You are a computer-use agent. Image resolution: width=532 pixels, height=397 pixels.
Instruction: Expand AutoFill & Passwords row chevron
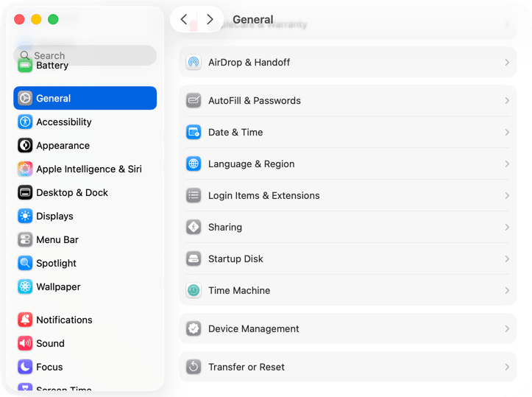click(507, 100)
